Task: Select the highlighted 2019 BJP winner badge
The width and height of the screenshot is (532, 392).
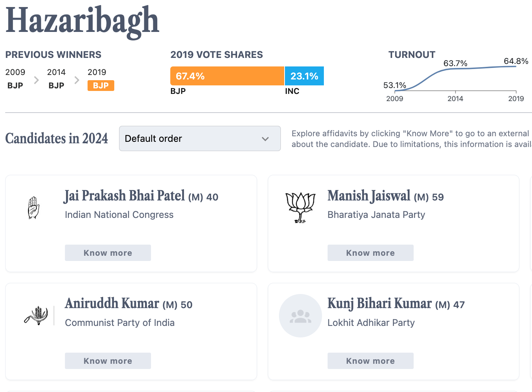Action: (101, 85)
